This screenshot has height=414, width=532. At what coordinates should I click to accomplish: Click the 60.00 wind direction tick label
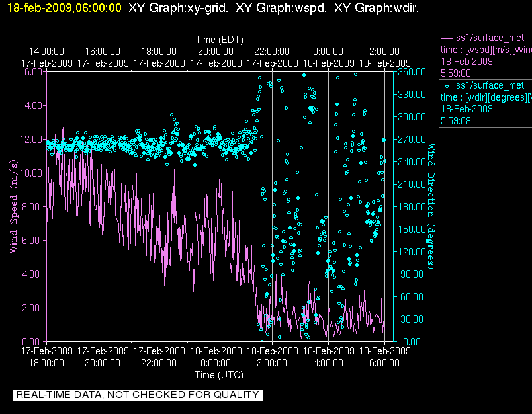[412, 297]
